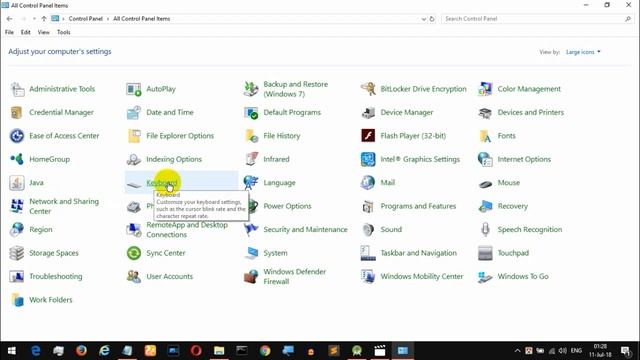Open Backup and Restore icon
Image resolution: width=640 pixels, height=360 pixels.
click(x=251, y=89)
